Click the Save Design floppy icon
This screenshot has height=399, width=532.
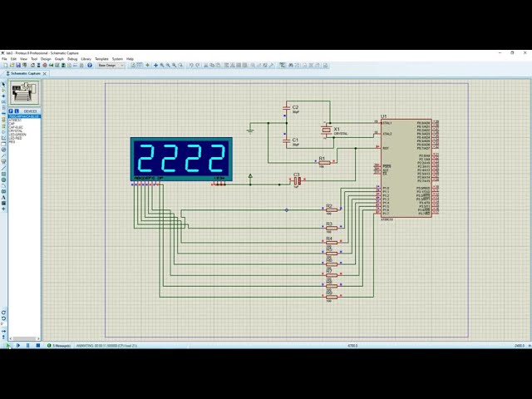(18, 65)
